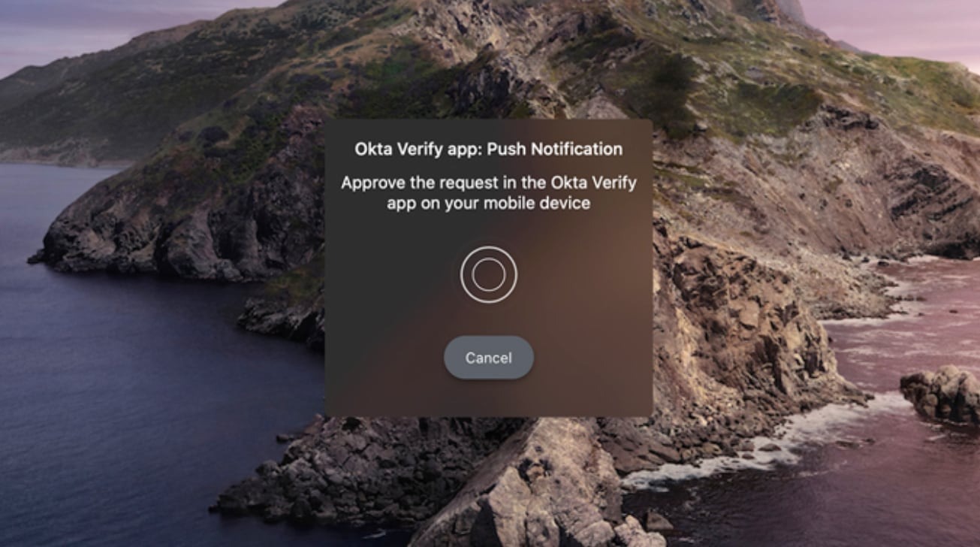Screen dimensions: 980x547
Task: Click the blank dialog area right of the spinner
Action: (586, 275)
